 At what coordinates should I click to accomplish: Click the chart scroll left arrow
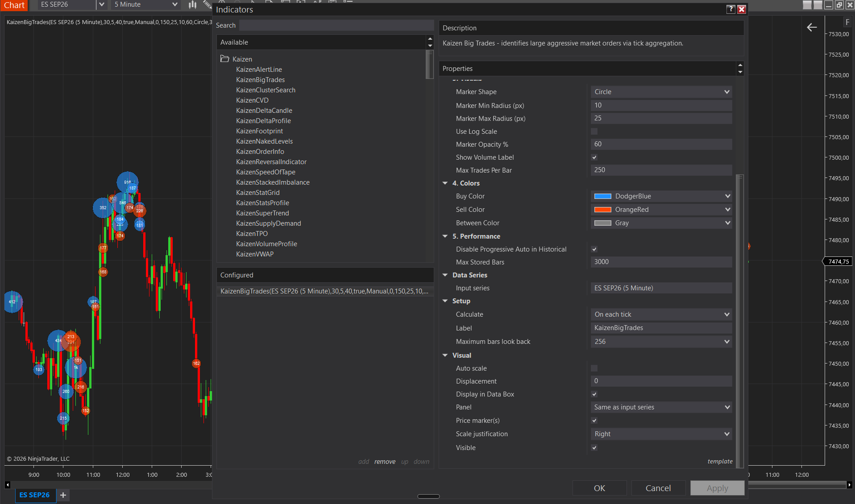click(8, 485)
